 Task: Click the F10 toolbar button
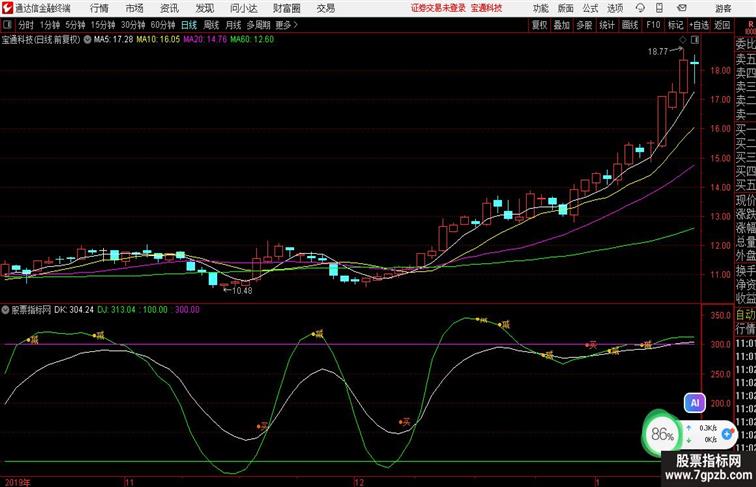(x=653, y=25)
